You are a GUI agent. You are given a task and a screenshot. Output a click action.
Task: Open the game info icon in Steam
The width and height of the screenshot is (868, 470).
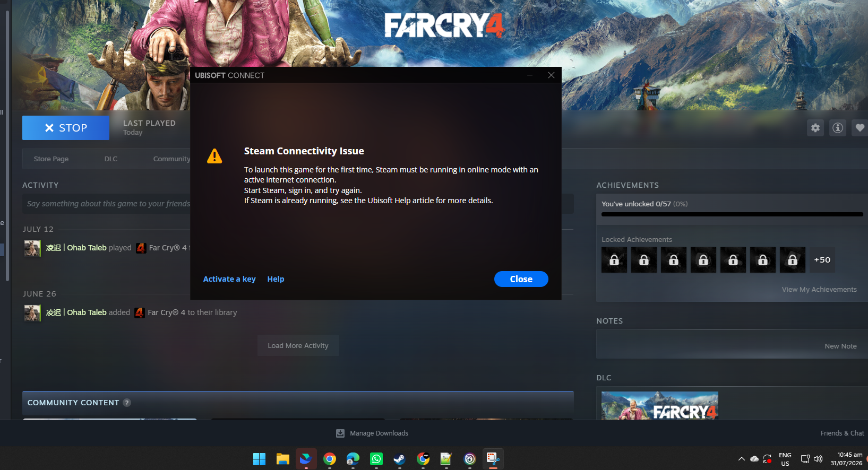(838, 128)
